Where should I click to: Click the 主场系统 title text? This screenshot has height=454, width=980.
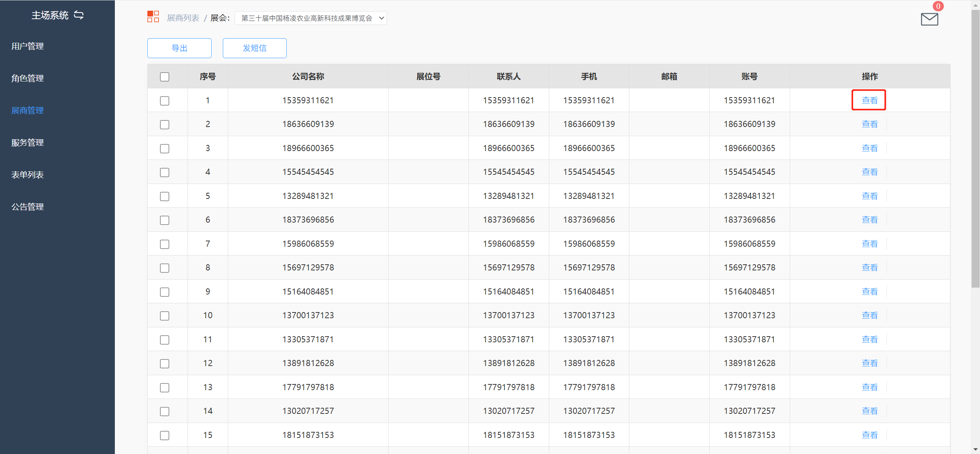click(50, 15)
